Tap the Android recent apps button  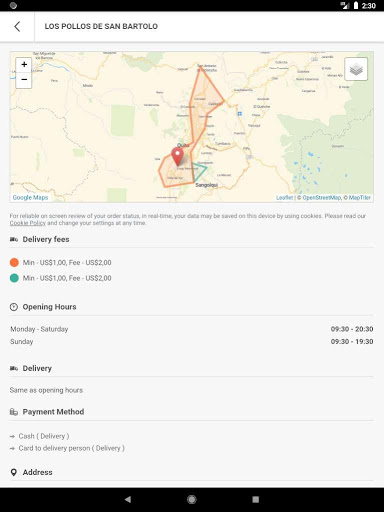tap(256, 499)
